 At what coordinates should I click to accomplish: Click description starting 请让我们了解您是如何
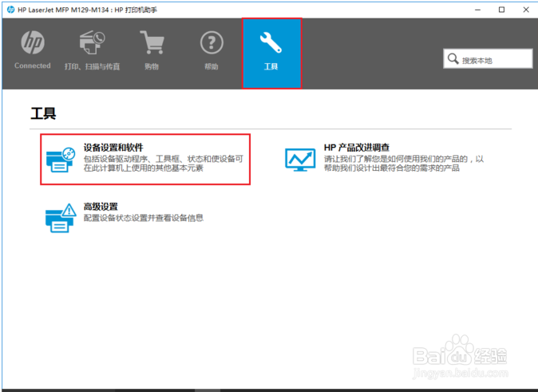(404, 164)
